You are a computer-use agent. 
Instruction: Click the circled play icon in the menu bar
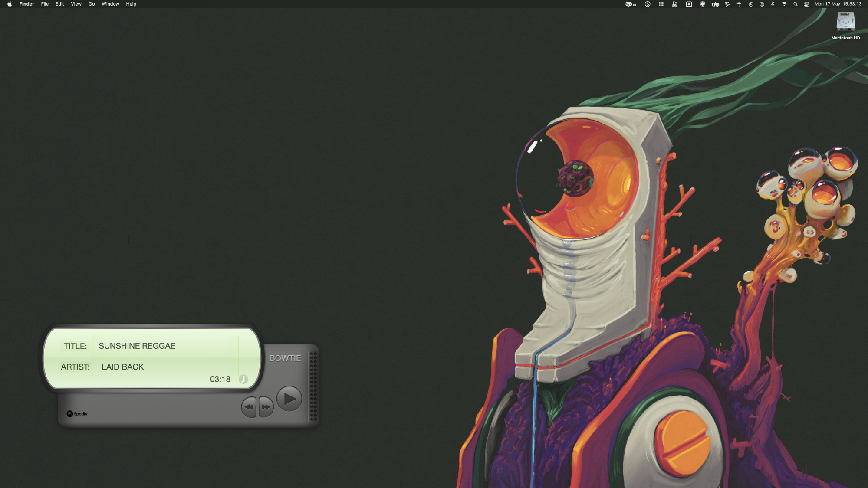pyautogui.click(x=751, y=4)
